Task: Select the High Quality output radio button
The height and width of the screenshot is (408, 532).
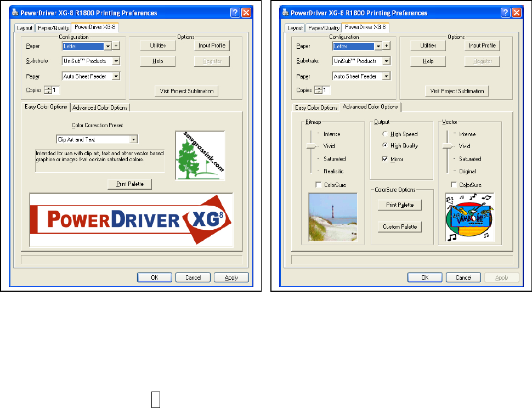Action: pos(385,145)
